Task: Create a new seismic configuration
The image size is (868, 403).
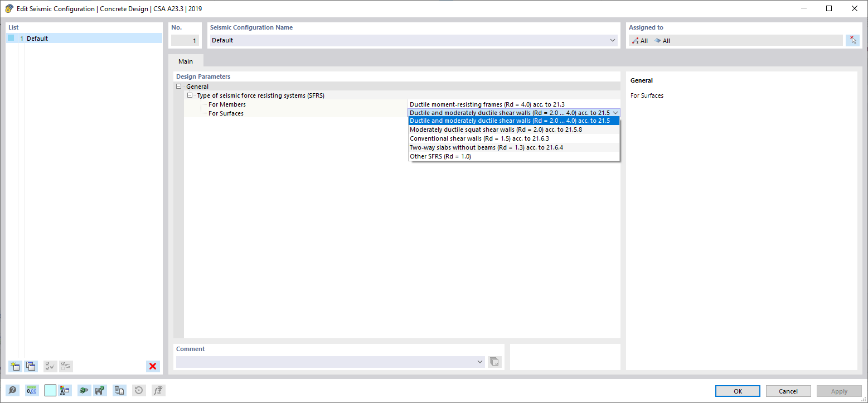Action: [15, 367]
